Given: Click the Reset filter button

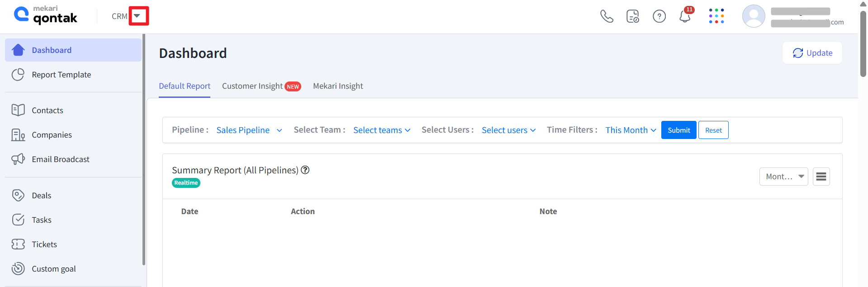Looking at the screenshot, I should pos(713,130).
